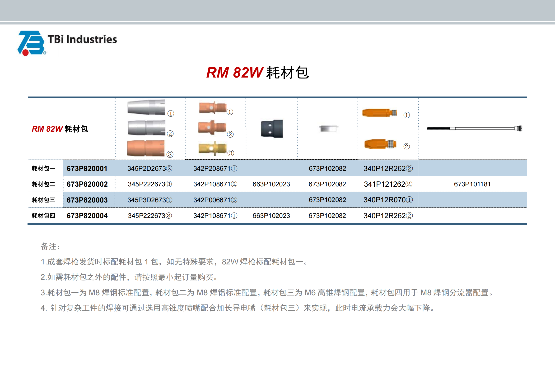Click the 耗材包一 row label

43,168
